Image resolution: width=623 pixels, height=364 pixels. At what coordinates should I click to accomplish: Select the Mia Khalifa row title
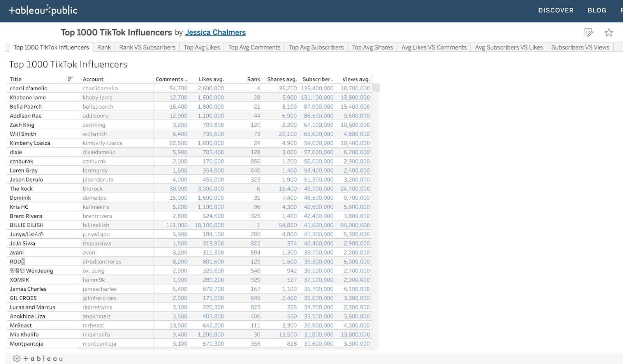tap(24, 334)
